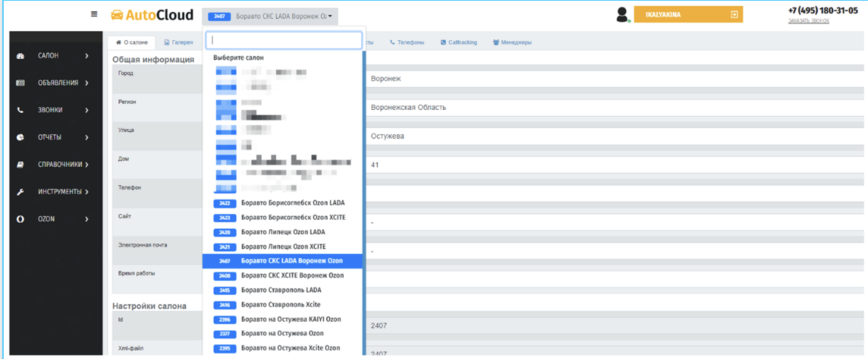Open the О салоне tab
Image resolution: width=868 pixels, height=359 pixels.
pos(131,42)
